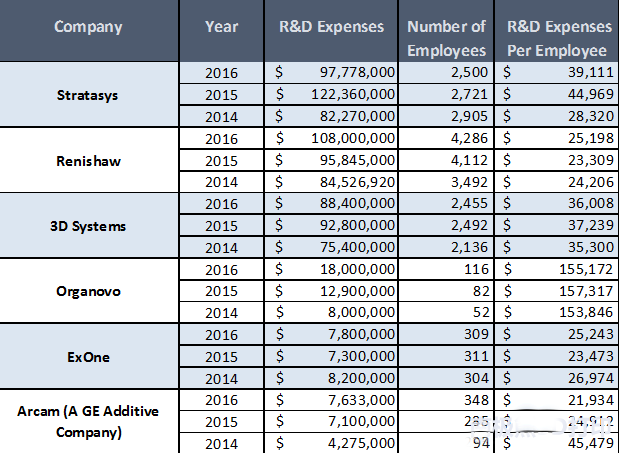Select the 84,526,920 expenses cell
This screenshot has height=453, width=619.
pyautogui.click(x=331, y=182)
